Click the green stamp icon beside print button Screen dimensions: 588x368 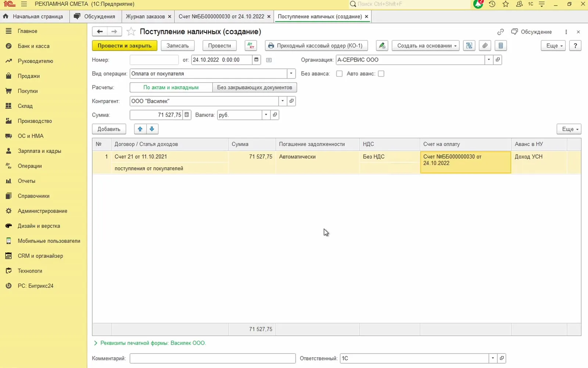point(382,46)
